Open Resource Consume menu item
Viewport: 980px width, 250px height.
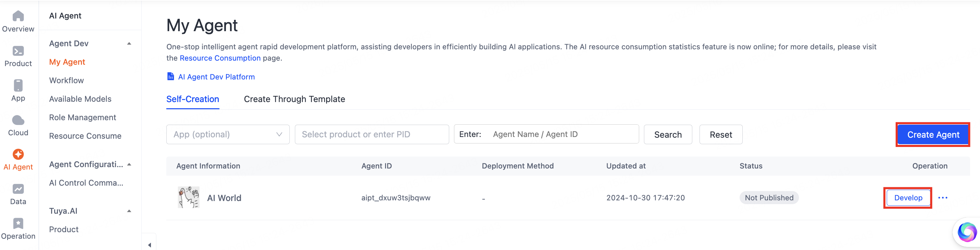tap(85, 136)
